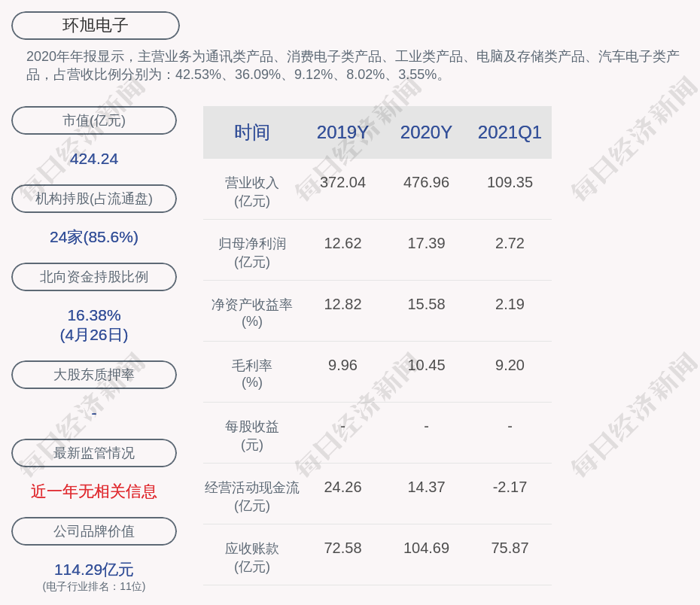The width and height of the screenshot is (700, 605).
Task: Select gross margin value 9.96
Action: (x=342, y=365)
